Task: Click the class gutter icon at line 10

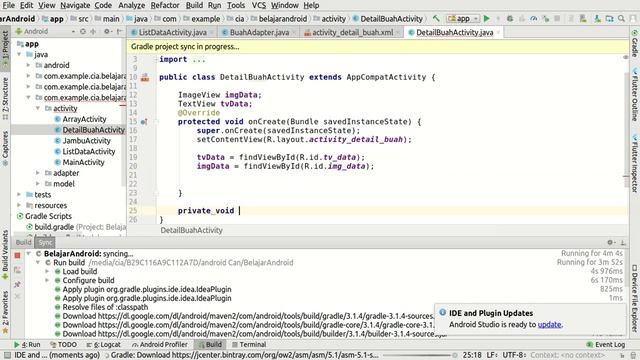Action: coord(145,77)
